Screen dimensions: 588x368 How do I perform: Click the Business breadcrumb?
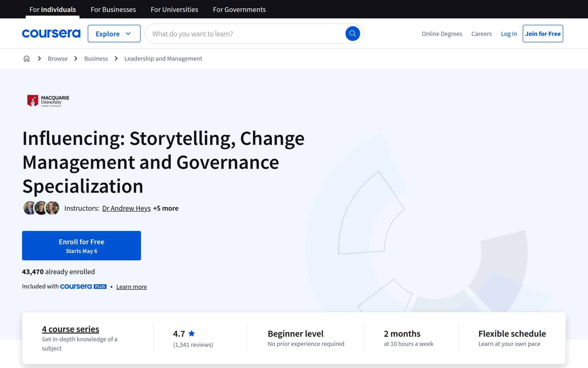pos(96,59)
